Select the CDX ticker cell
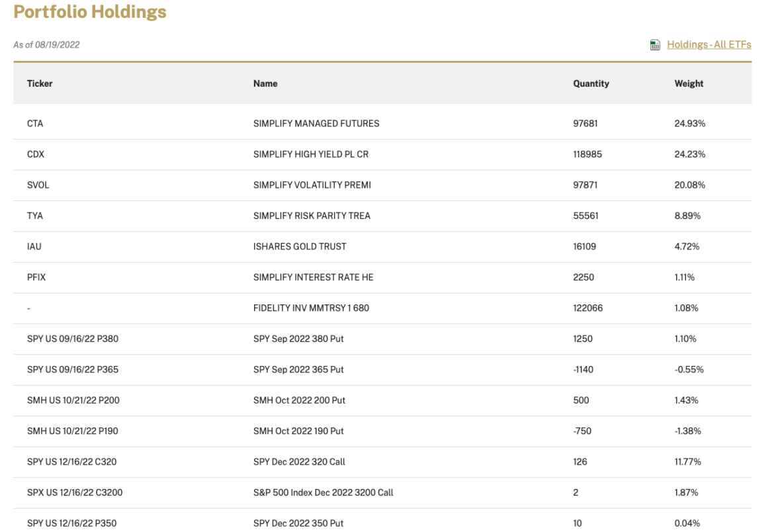 tap(36, 154)
